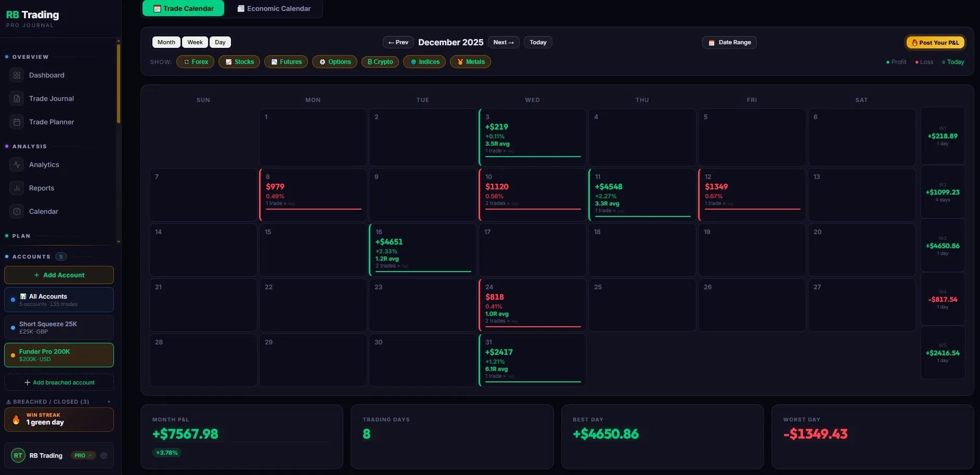This screenshot has height=475, width=980.
Task: Click Post Your P&L button
Action: tap(935, 43)
